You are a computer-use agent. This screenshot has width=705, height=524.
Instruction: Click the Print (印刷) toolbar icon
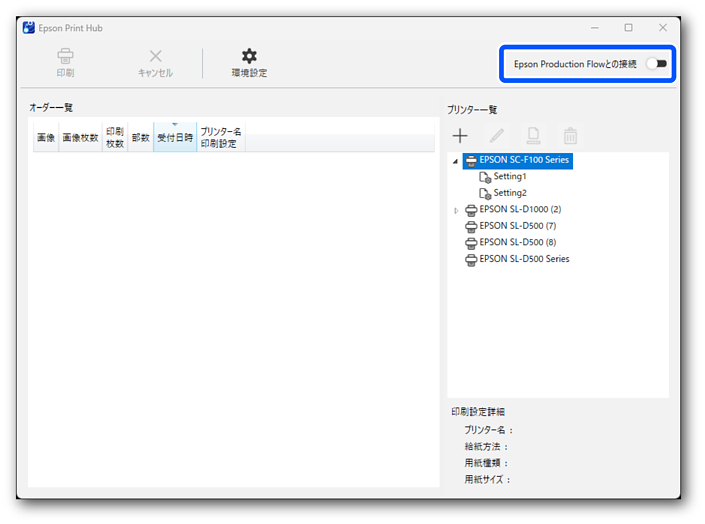point(65,57)
